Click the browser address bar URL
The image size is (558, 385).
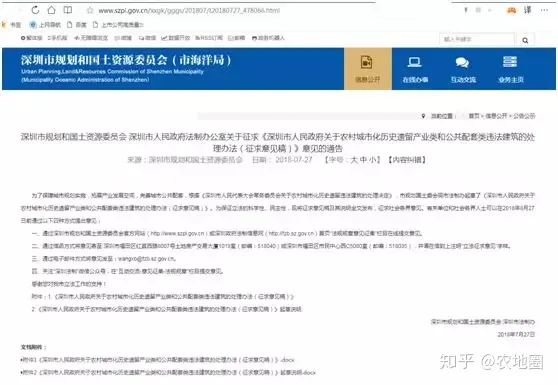point(189,11)
